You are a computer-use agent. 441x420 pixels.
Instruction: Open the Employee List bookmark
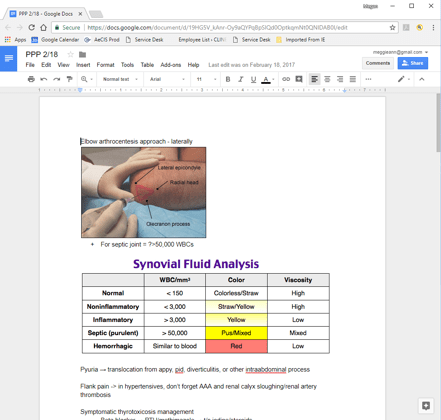202,40
